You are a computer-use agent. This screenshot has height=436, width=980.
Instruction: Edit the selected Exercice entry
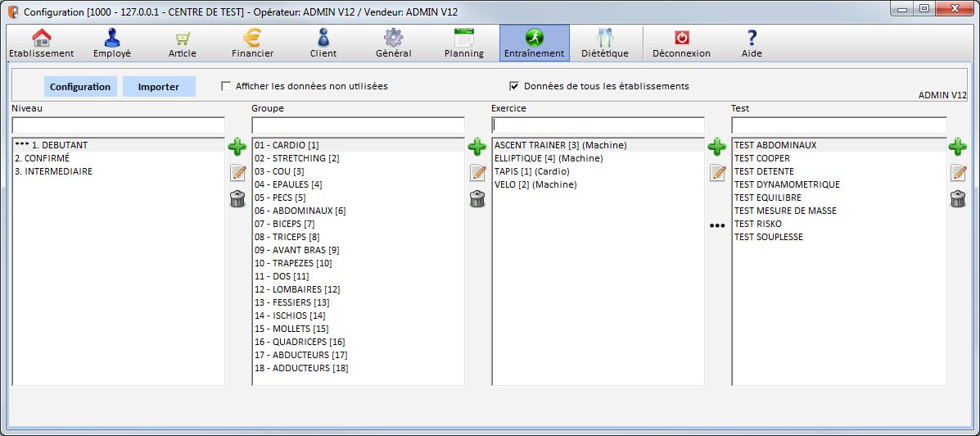pyautogui.click(x=717, y=173)
